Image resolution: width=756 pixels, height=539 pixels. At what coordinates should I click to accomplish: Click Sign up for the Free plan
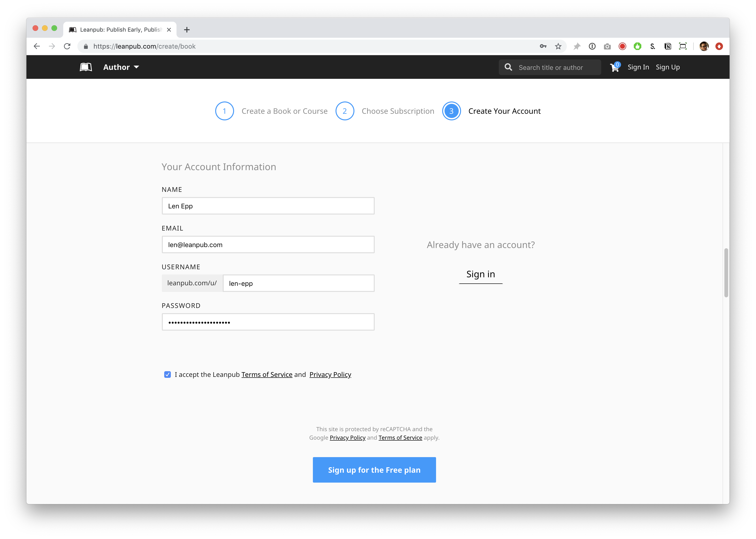(374, 470)
